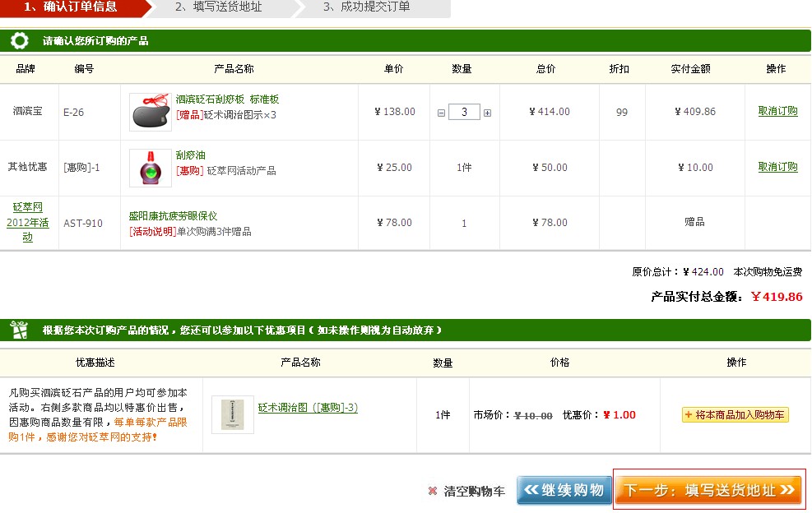Click 取消订购 for the 泗滨宝 E-26 item

(777, 111)
